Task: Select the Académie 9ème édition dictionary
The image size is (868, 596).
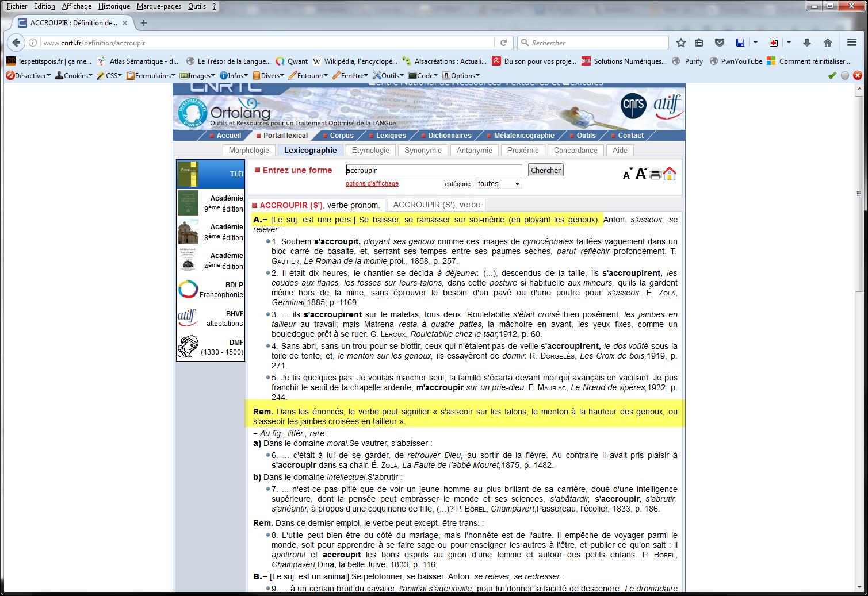Action: click(211, 203)
